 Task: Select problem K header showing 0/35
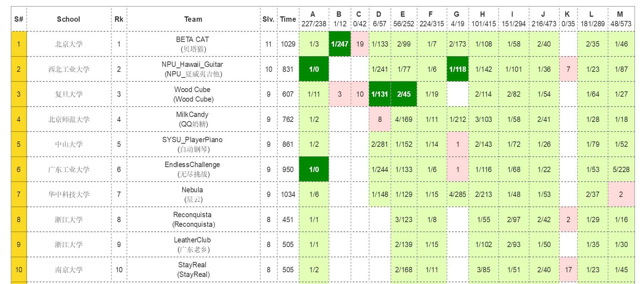point(568,19)
